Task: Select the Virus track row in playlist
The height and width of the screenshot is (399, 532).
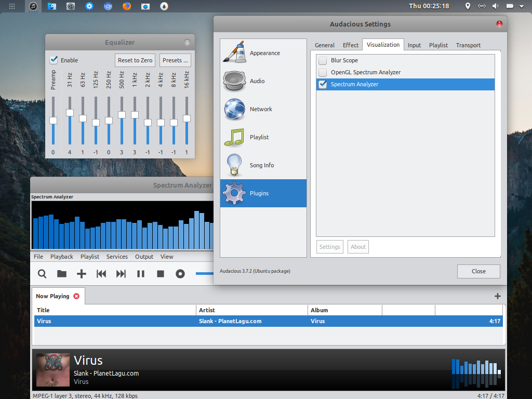Action: point(269,321)
